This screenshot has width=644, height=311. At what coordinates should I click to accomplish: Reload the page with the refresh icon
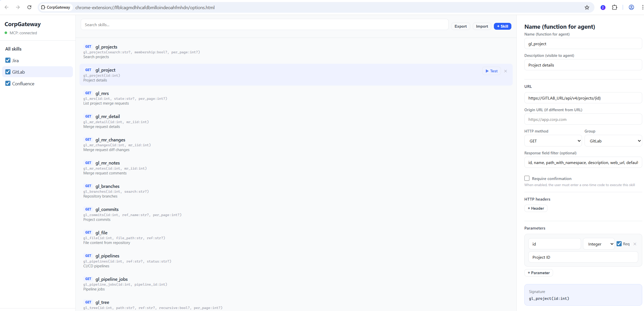[x=29, y=7]
